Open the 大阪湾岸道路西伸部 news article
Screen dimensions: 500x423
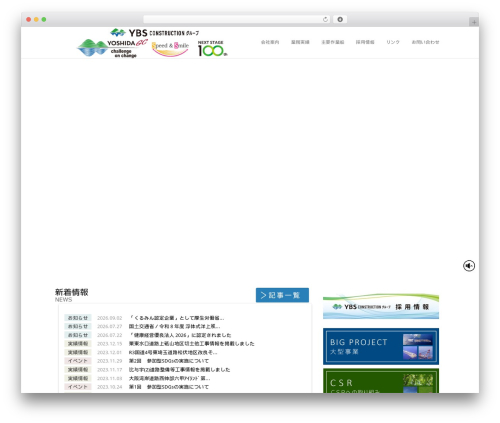[170, 378]
